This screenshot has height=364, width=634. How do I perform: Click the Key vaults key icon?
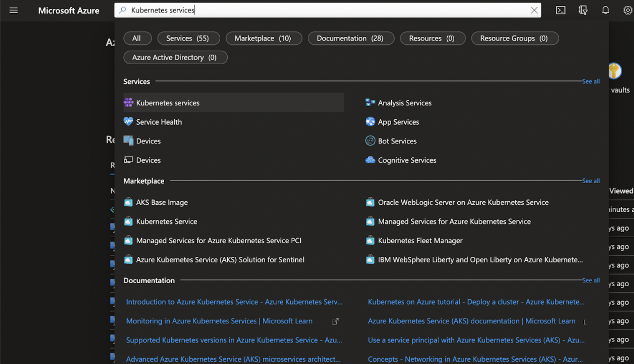[615, 71]
